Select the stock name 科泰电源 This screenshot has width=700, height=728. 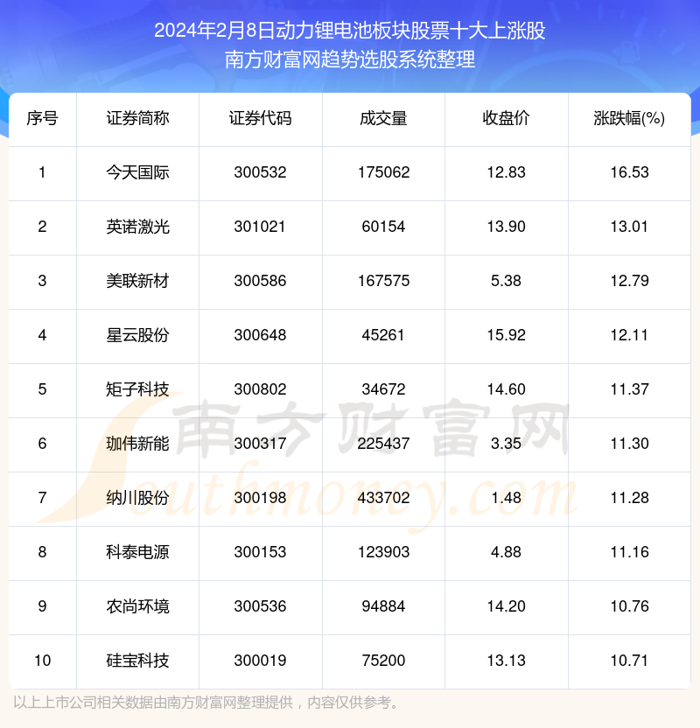pyautogui.click(x=138, y=552)
